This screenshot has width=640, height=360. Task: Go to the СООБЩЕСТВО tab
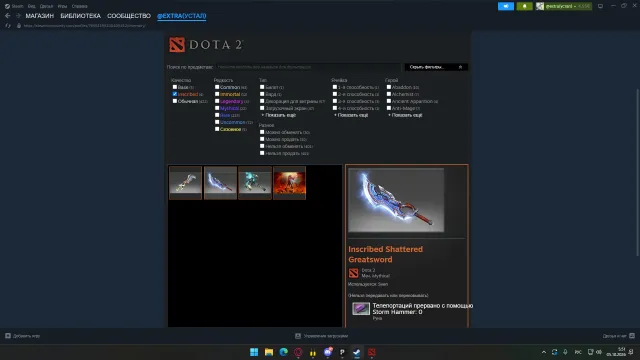[x=129, y=16]
